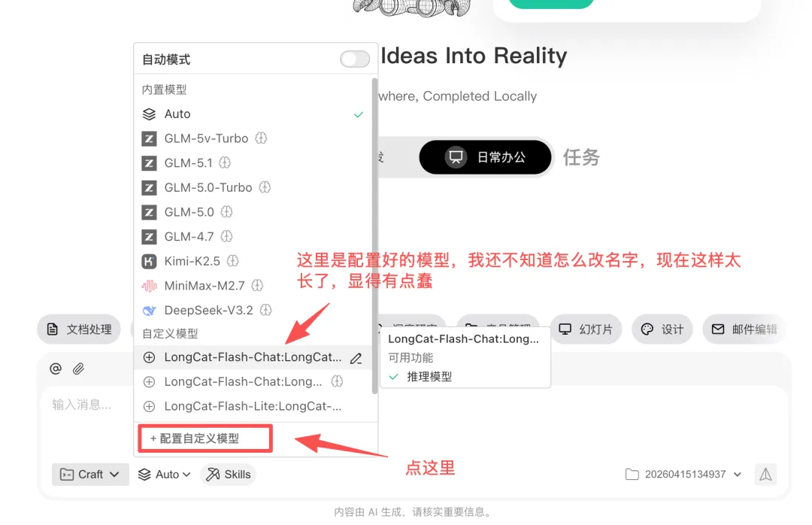The image size is (812, 525).
Task: Click the brain icon beside DeepSeek-V3.2
Action: (265, 310)
